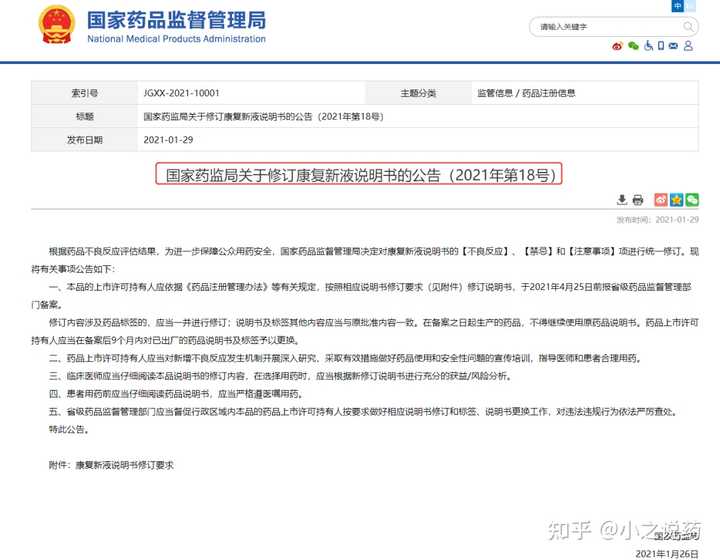
Task: Click the national emblem logo
Action: pos(56,25)
